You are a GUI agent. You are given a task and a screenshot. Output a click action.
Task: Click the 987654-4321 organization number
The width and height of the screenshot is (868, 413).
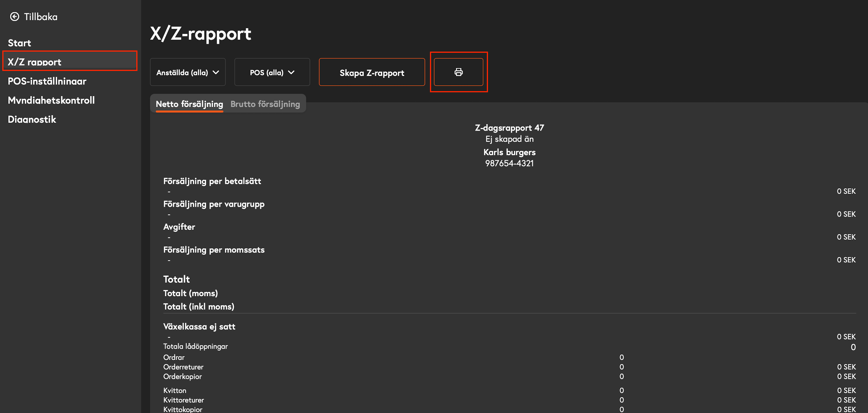pyautogui.click(x=509, y=163)
